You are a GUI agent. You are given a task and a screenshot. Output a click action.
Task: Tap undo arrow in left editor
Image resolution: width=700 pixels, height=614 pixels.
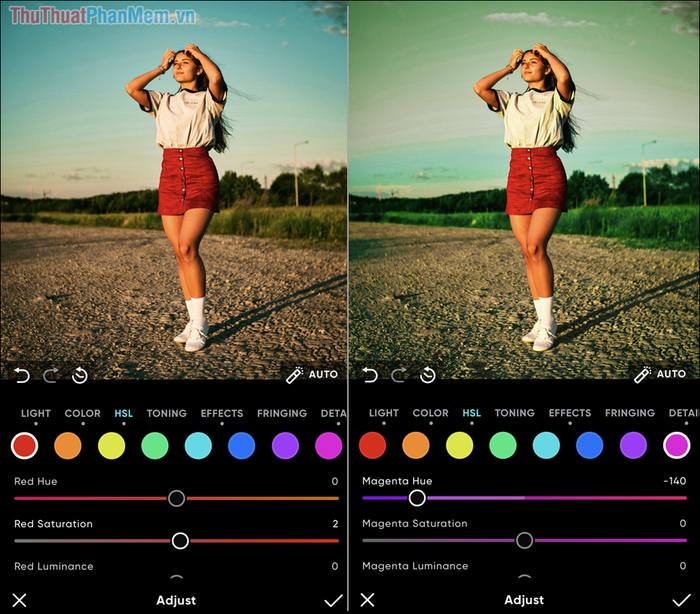pos(21,375)
